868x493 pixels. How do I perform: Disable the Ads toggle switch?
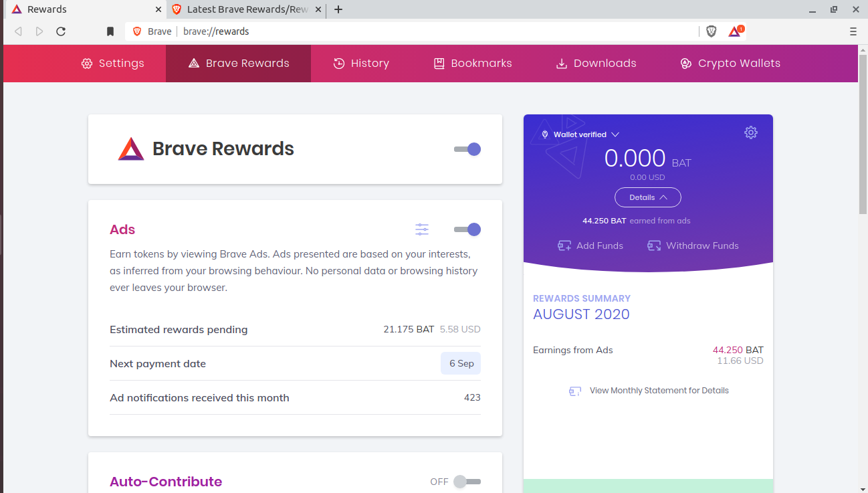(467, 229)
